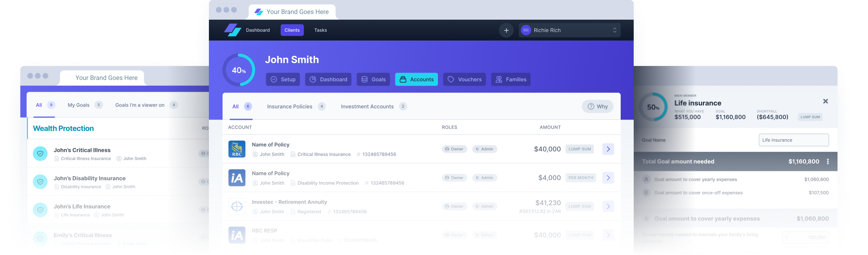
Task: Open the Goals section for John Smith
Action: [373, 79]
